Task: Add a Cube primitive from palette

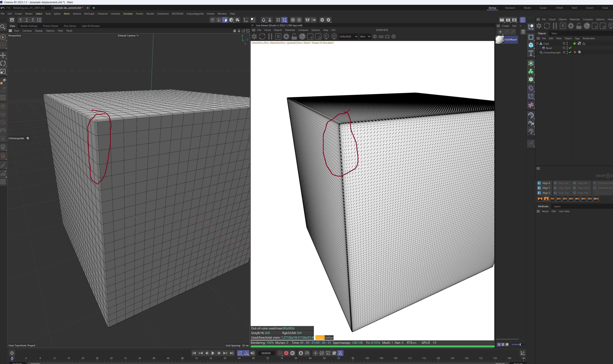Action: pos(531,45)
